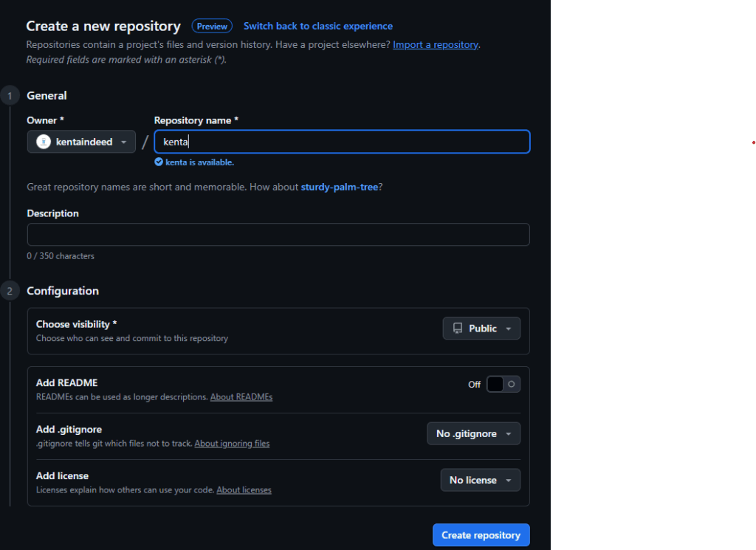Expand the Public visibility dropdown arrow

coord(508,329)
